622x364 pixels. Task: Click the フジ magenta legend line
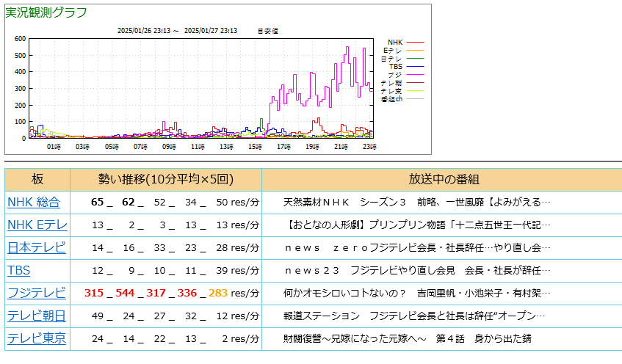(416, 75)
